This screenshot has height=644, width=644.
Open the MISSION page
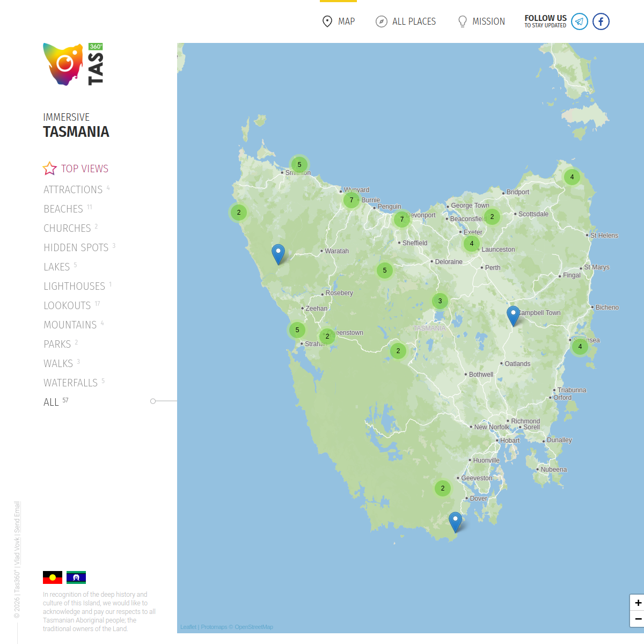tap(481, 21)
